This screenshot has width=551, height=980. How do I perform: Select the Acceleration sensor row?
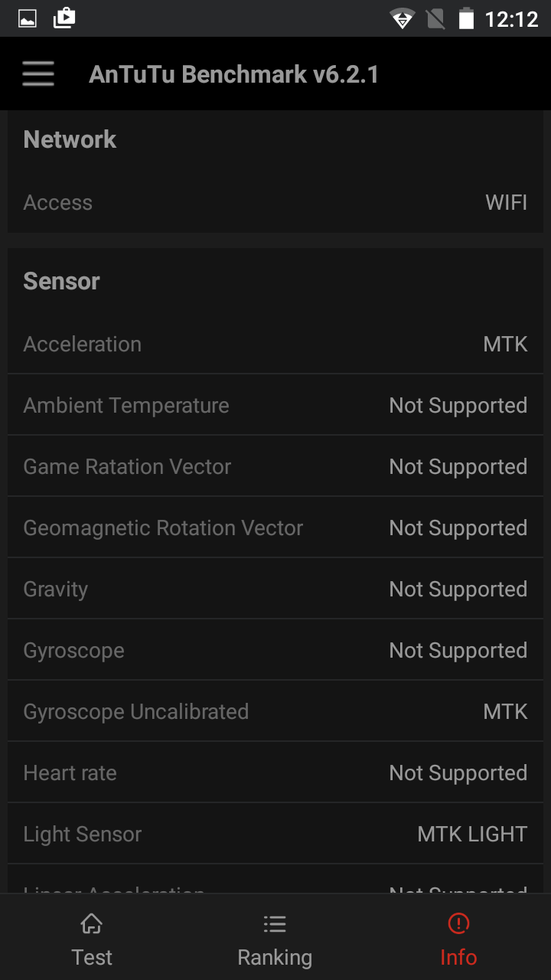(275, 345)
